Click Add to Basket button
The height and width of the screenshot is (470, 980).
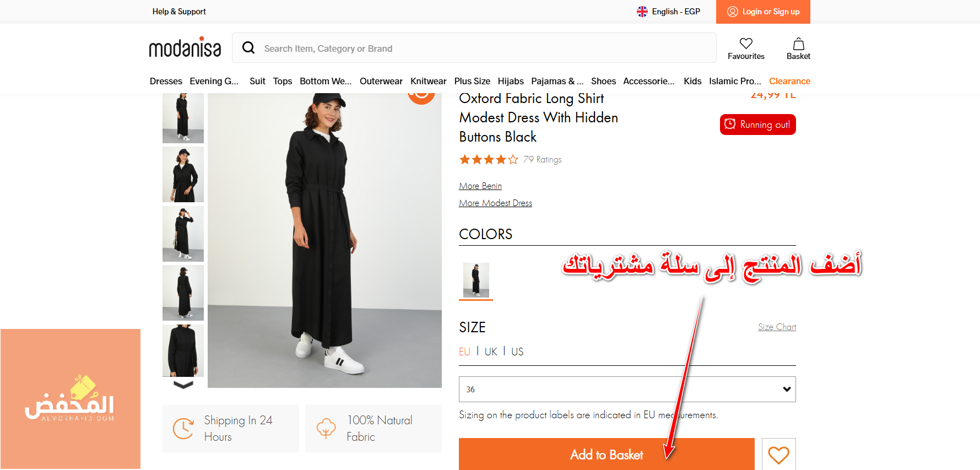tap(607, 455)
